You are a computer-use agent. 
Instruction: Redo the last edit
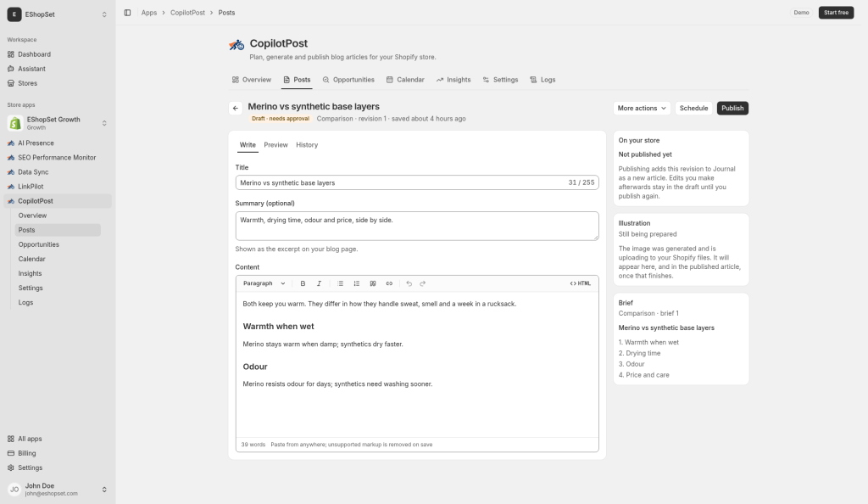click(x=423, y=283)
